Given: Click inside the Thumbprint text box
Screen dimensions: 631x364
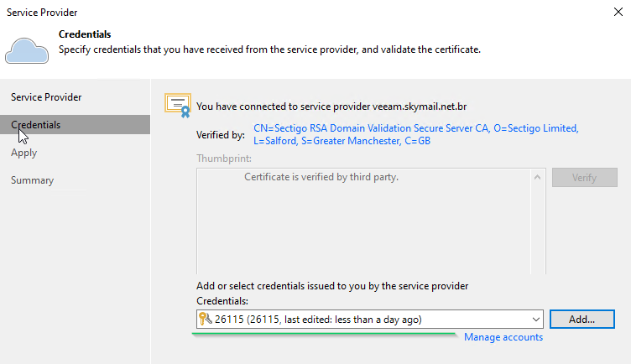Looking at the screenshot, I should point(363,221).
